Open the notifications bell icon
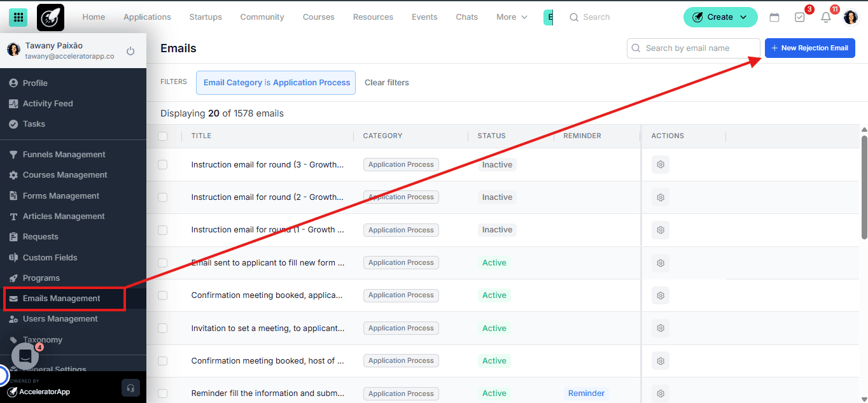 click(825, 17)
